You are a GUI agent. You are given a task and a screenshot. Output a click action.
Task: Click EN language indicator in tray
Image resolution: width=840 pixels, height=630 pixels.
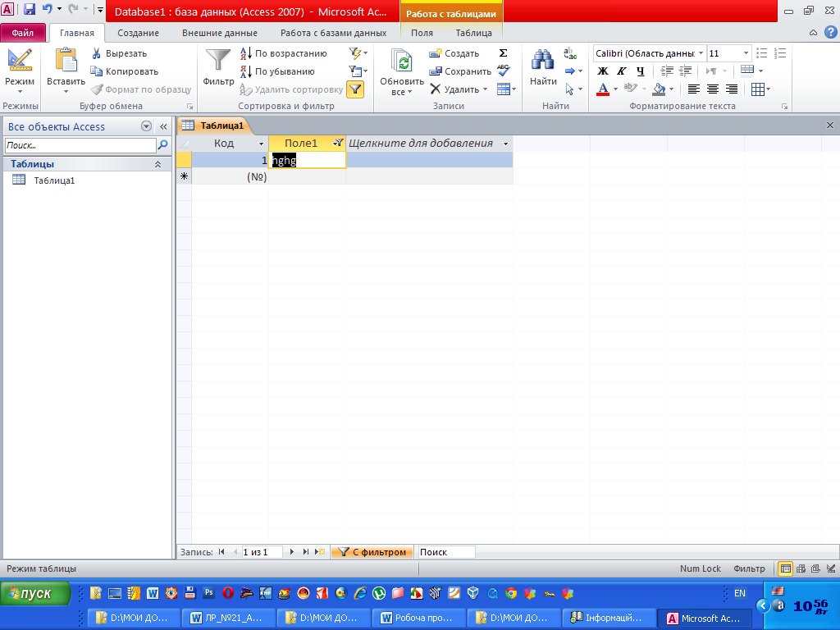click(x=740, y=593)
